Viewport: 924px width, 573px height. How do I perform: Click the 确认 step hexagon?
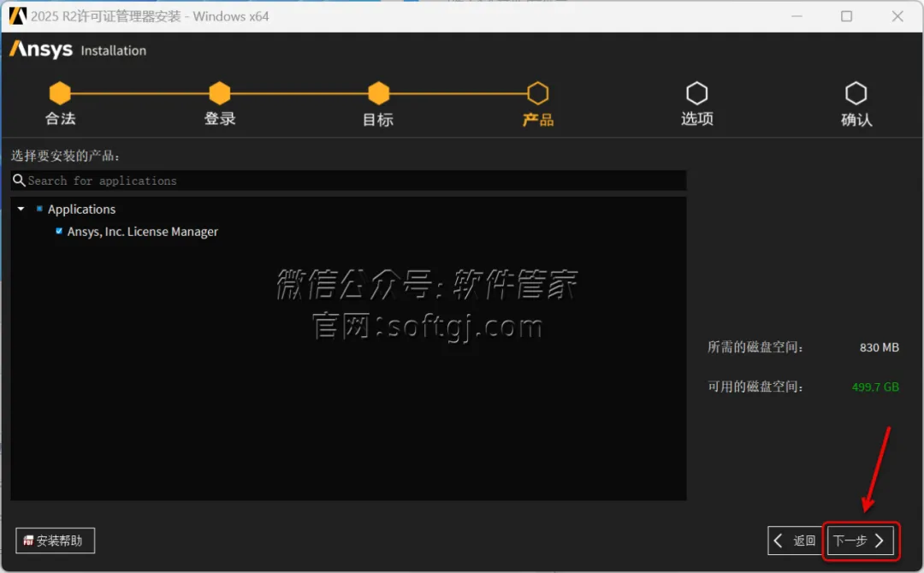856,93
